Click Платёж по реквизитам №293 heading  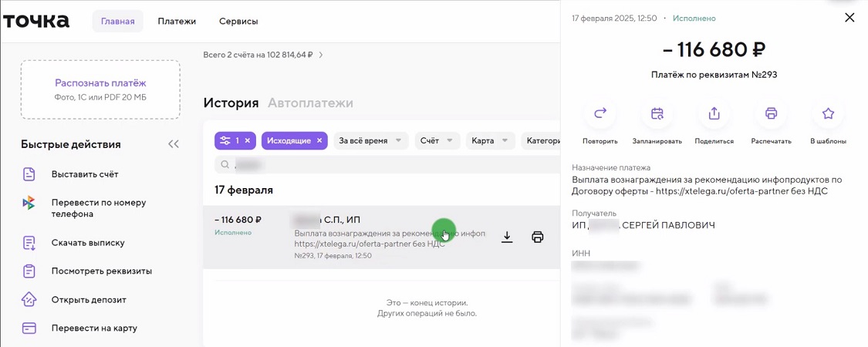coord(714,75)
